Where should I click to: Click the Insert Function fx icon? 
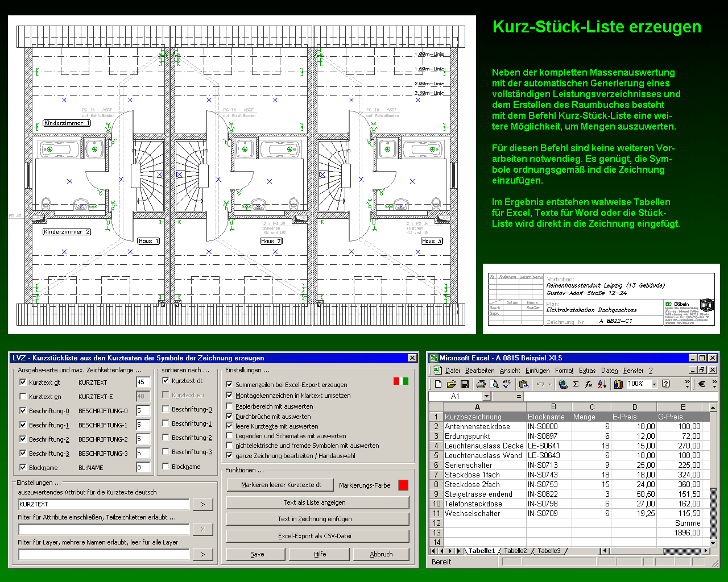(589, 384)
